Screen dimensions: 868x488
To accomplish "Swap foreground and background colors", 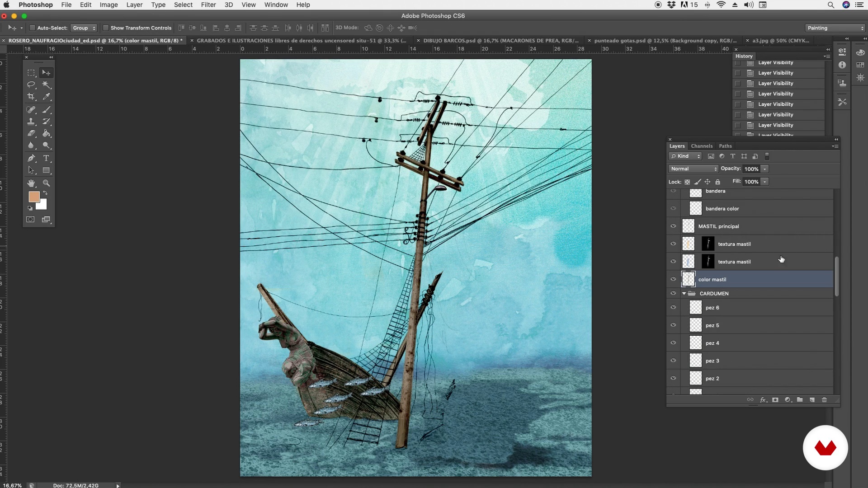I will click(45, 193).
